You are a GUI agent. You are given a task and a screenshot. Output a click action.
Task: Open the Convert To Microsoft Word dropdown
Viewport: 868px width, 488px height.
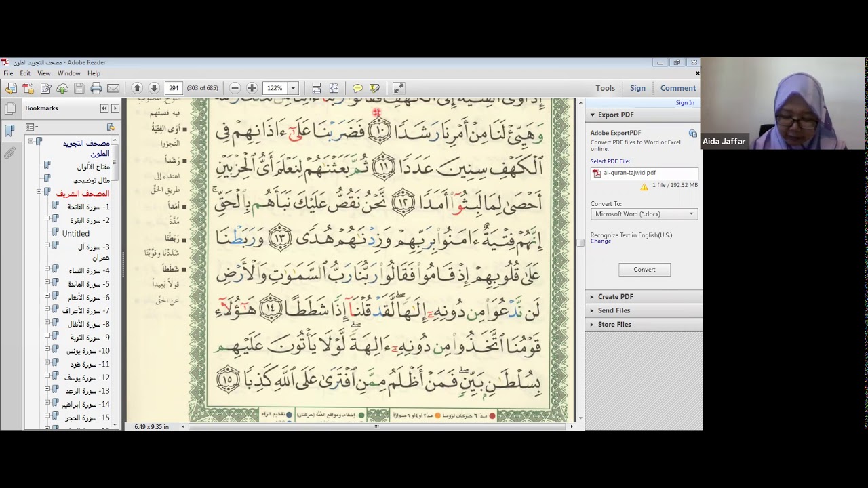coord(644,214)
